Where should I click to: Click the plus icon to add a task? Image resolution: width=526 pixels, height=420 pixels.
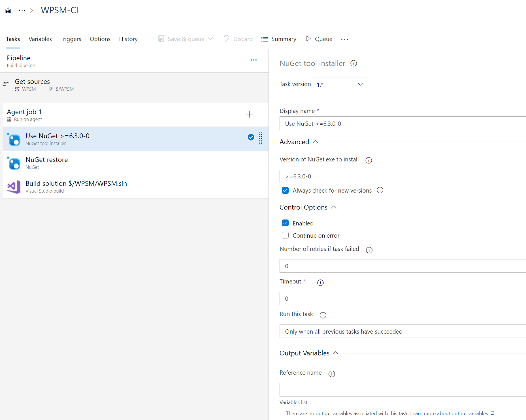pos(249,114)
